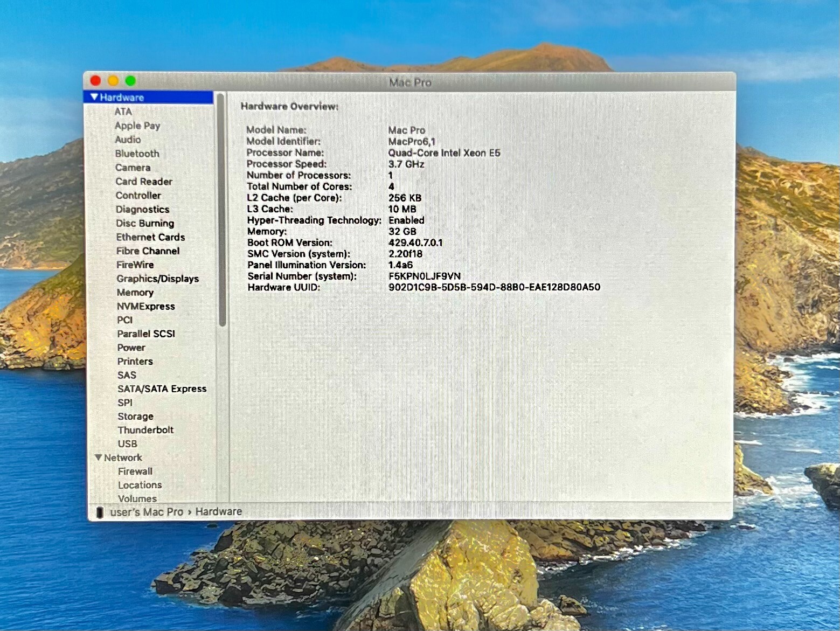Click the MacPro6,1 model identifier
Image resolution: width=840 pixels, height=631 pixels.
point(412,142)
